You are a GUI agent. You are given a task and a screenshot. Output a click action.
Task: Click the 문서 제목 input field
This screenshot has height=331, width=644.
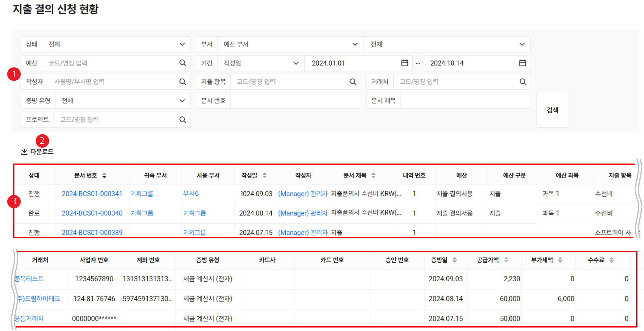(x=465, y=101)
